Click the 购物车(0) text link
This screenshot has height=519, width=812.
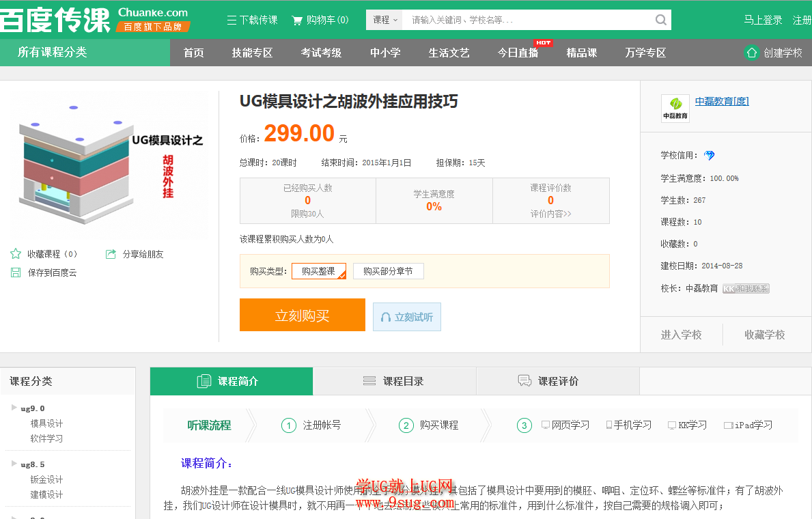tap(327, 20)
